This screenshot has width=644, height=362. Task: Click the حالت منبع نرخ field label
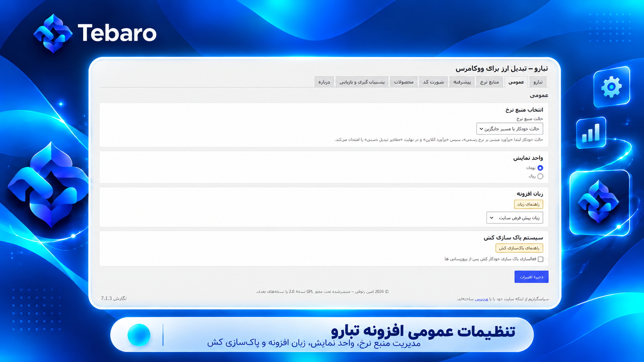click(x=530, y=119)
